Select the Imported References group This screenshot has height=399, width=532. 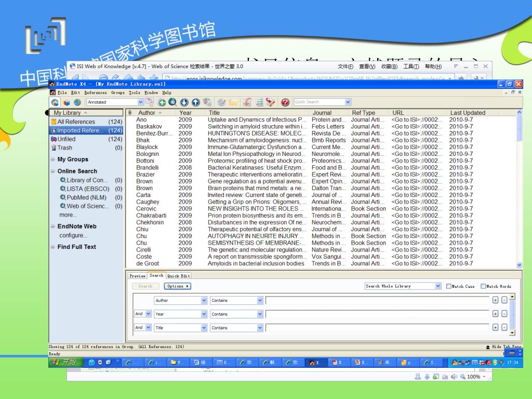(87, 130)
